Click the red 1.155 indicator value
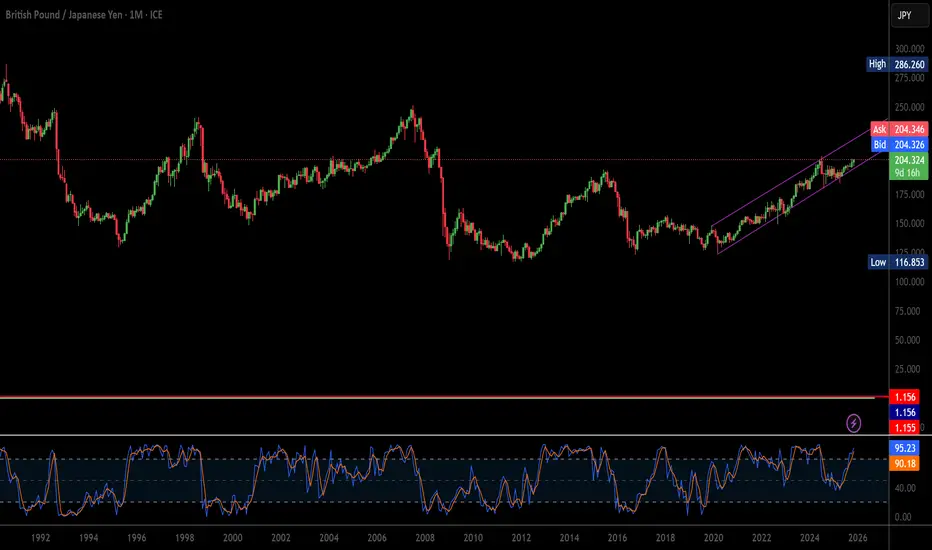Screen dimensions: 932x550 click(x=904, y=428)
